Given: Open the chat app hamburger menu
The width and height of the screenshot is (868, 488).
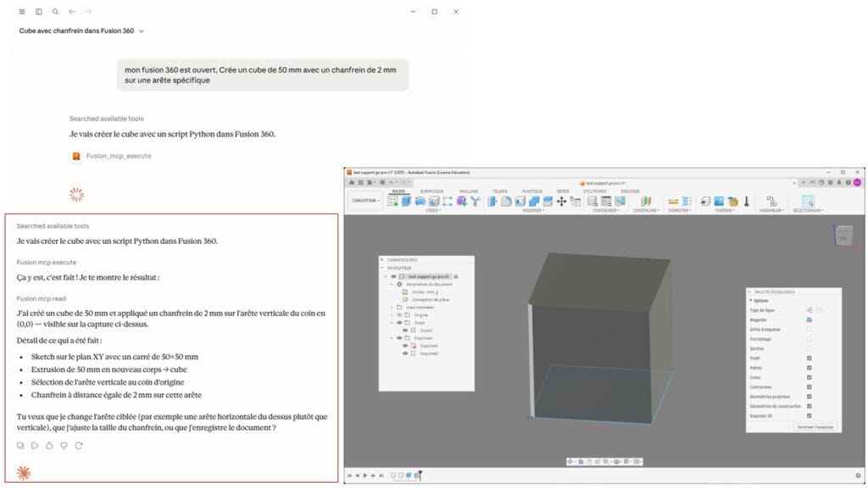Looking at the screenshot, I should (x=21, y=12).
